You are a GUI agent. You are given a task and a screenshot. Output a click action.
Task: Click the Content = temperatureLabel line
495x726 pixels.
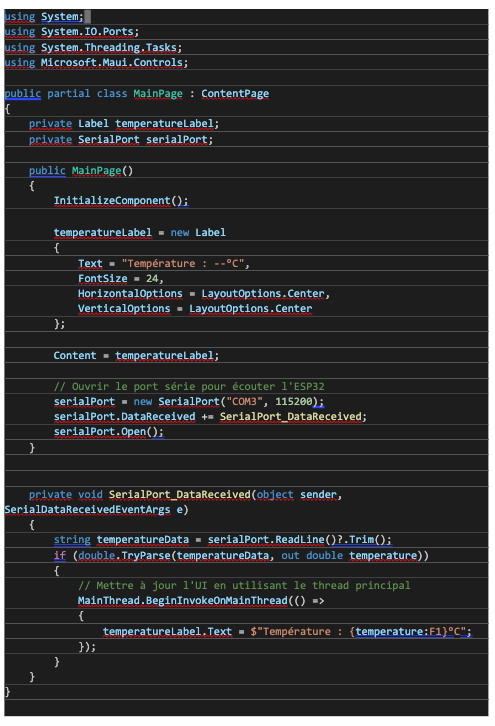[x=136, y=356]
